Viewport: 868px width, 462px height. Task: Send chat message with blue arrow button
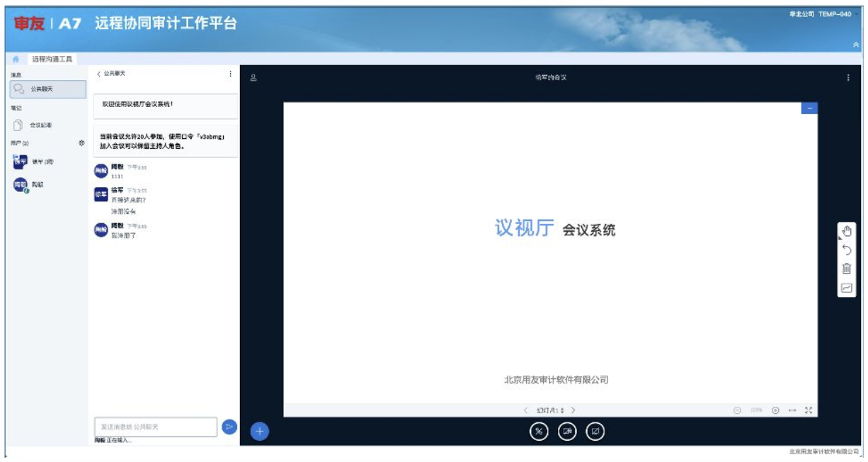pyautogui.click(x=229, y=427)
